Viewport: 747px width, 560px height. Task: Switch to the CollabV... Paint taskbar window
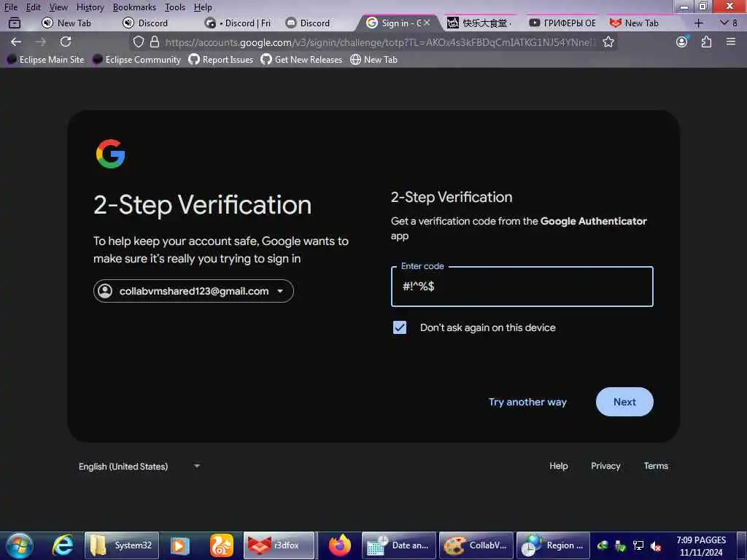click(476, 545)
